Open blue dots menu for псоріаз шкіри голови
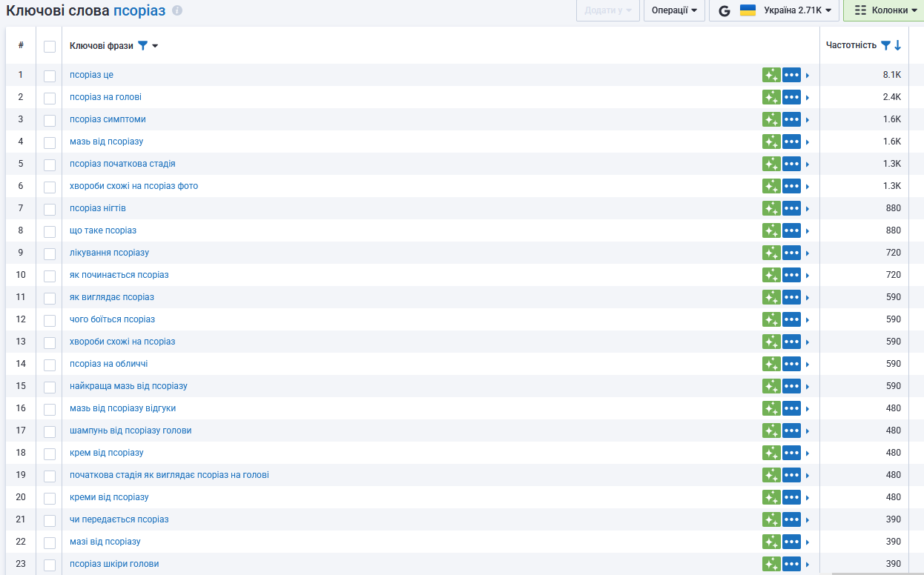The width and height of the screenshot is (924, 575). tap(791, 564)
